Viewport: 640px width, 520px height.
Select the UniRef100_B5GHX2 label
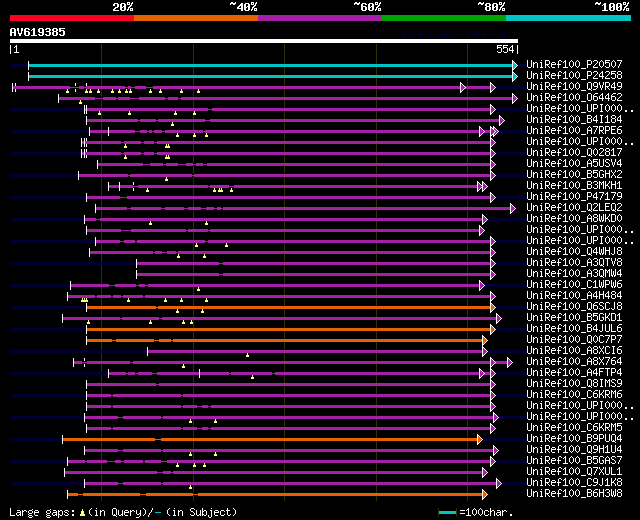574,175
